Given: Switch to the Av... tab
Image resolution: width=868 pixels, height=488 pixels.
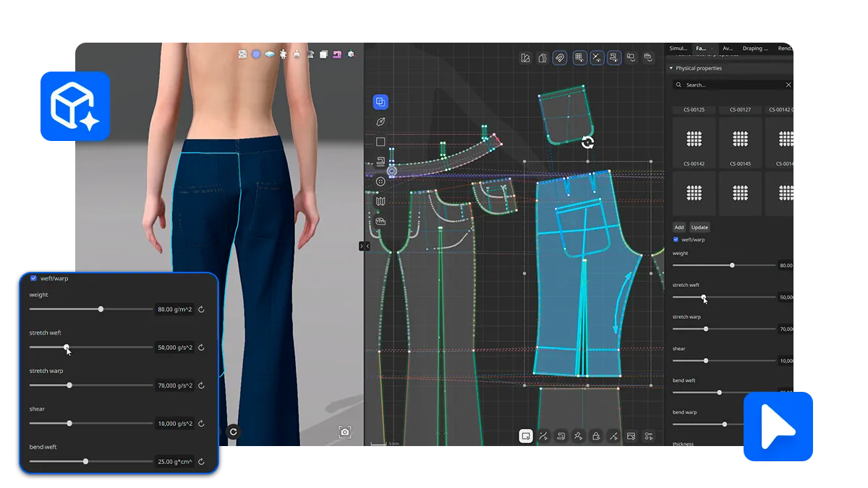Looking at the screenshot, I should pyautogui.click(x=728, y=48).
